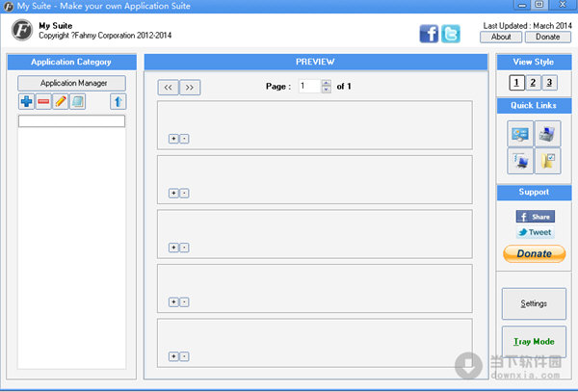This screenshot has width=578, height=392.
Task: Click the Page number field
Action: (x=309, y=87)
